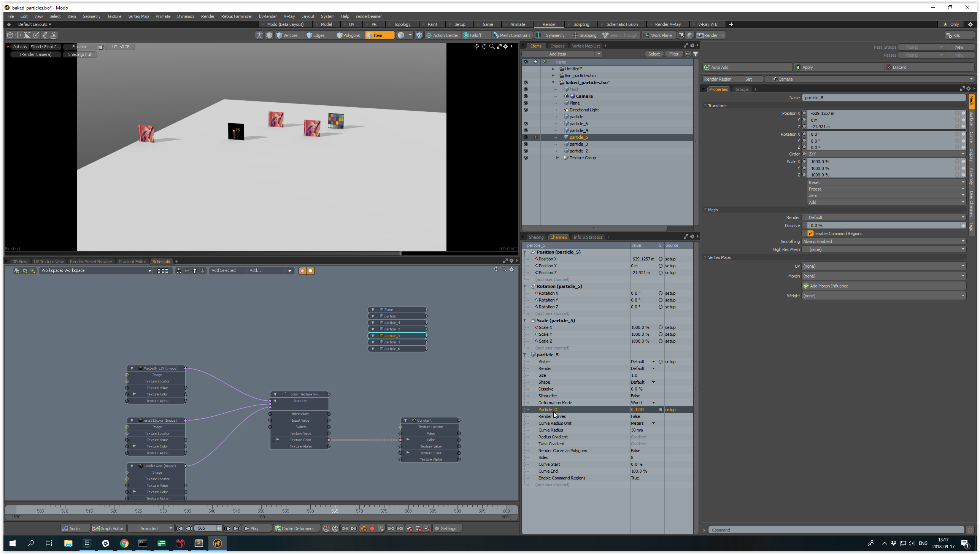This screenshot has width=980, height=554.
Task: Open the Work Plane menu
Action: point(658,35)
